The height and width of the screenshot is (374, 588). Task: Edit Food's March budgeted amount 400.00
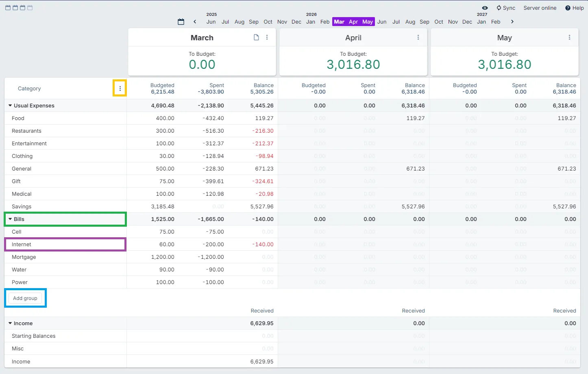(165, 118)
